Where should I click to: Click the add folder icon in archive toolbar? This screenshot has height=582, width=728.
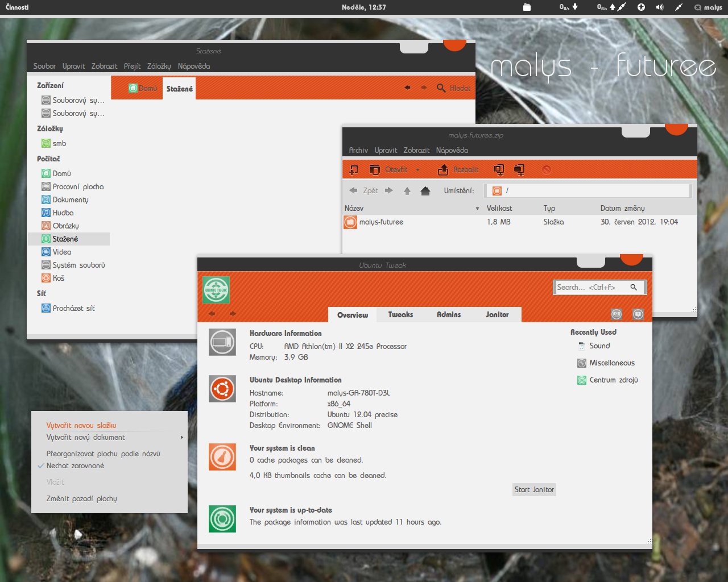[x=519, y=169]
